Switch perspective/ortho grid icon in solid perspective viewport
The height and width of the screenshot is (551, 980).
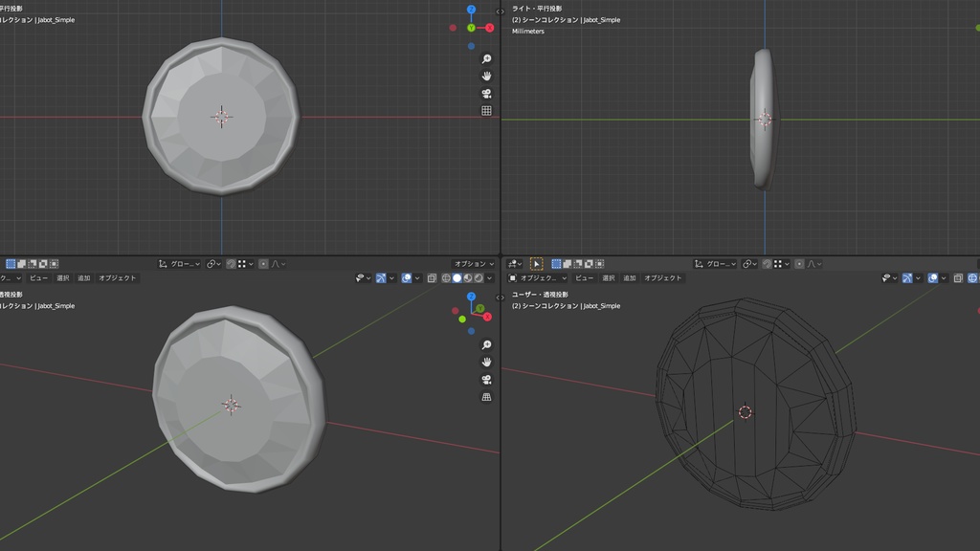486,397
